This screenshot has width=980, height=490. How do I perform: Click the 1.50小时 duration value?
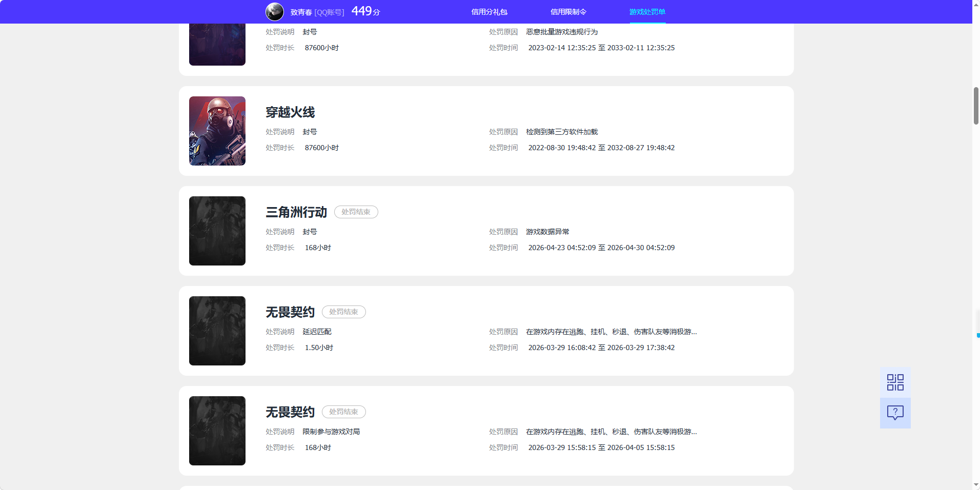click(319, 348)
